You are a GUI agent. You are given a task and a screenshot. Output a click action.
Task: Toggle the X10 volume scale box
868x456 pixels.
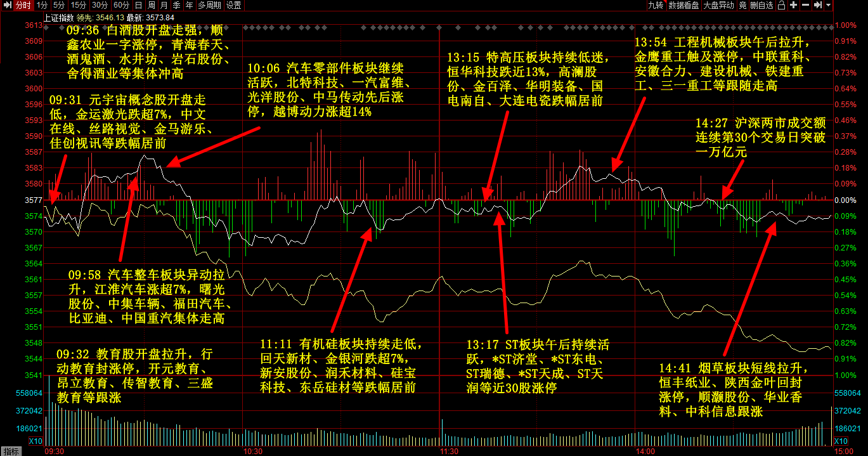[35, 441]
